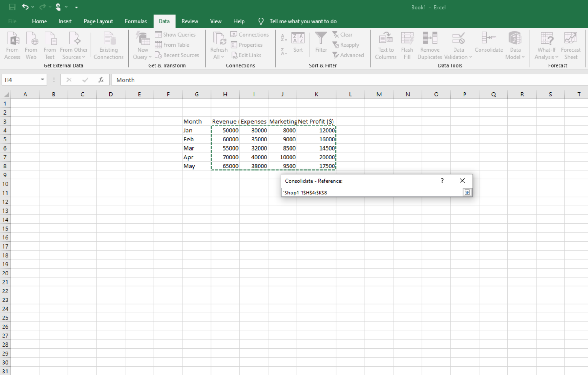Import data From Web
This screenshot has height=375, width=588.
[31, 46]
